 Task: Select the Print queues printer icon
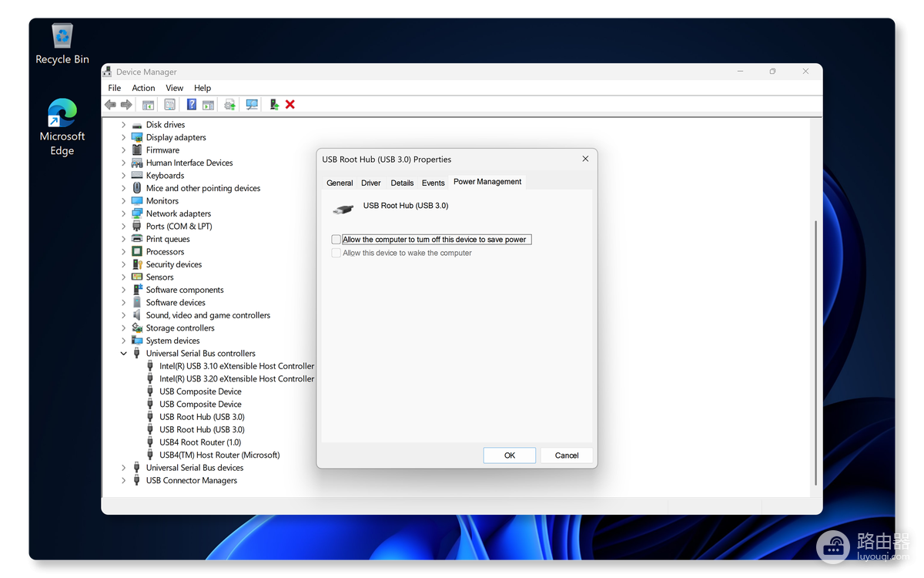point(137,239)
